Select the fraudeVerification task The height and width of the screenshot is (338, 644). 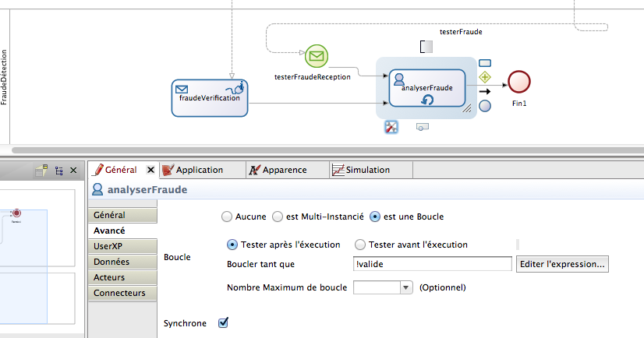pos(209,97)
